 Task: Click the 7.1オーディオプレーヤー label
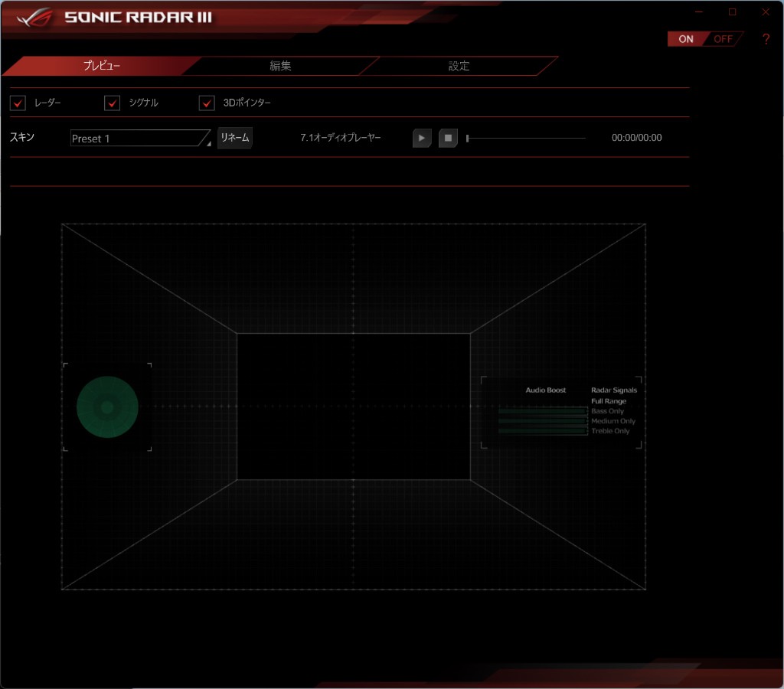341,138
